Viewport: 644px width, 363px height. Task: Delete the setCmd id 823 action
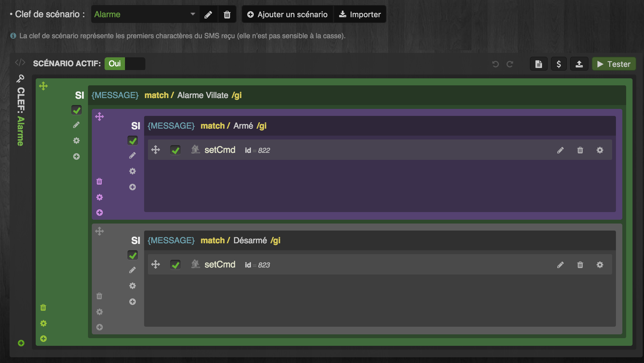click(580, 265)
